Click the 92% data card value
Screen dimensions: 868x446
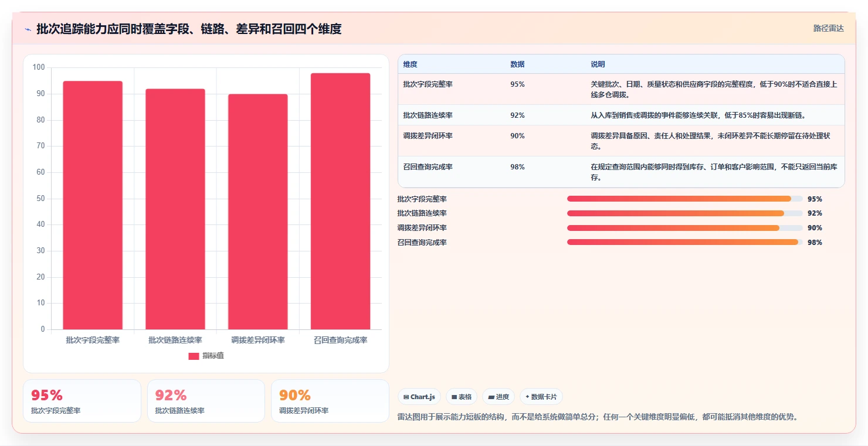171,396
